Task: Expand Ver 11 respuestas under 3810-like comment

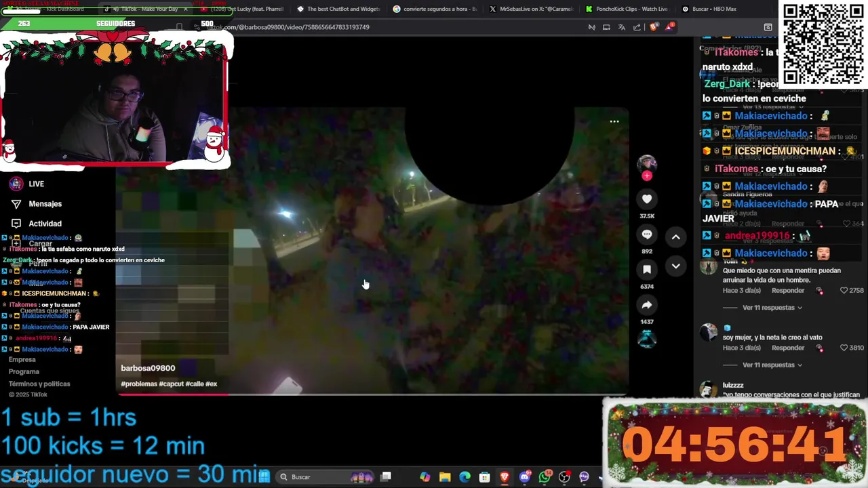Action: click(772, 365)
